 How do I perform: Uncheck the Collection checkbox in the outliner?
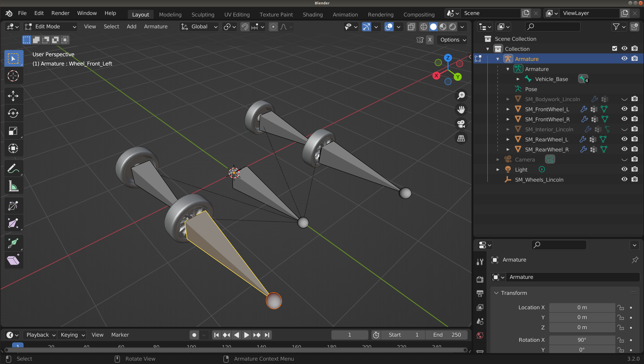615,48
